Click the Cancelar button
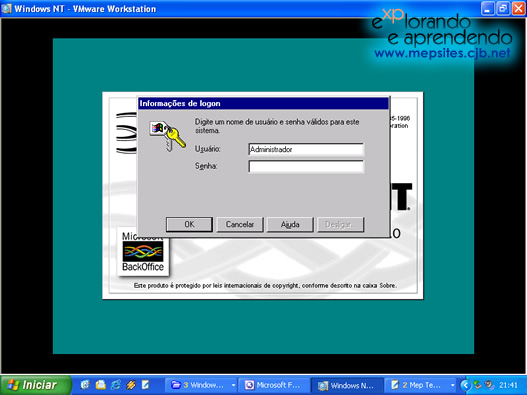 pyautogui.click(x=240, y=224)
